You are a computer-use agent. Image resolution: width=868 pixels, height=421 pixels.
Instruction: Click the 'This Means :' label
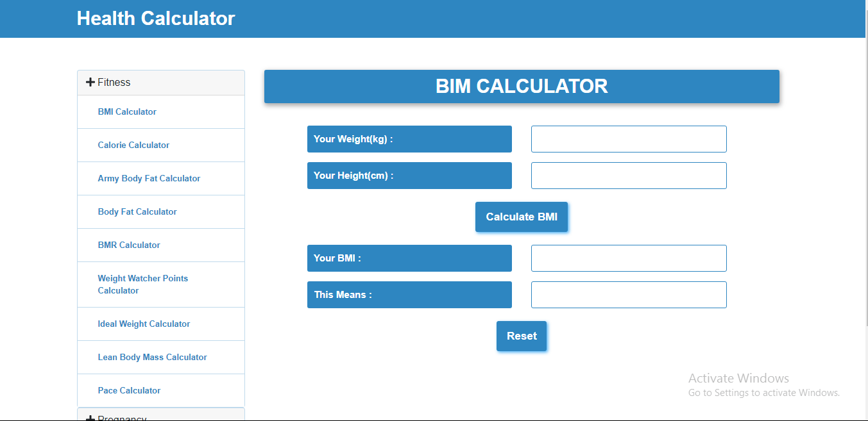tap(409, 295)
